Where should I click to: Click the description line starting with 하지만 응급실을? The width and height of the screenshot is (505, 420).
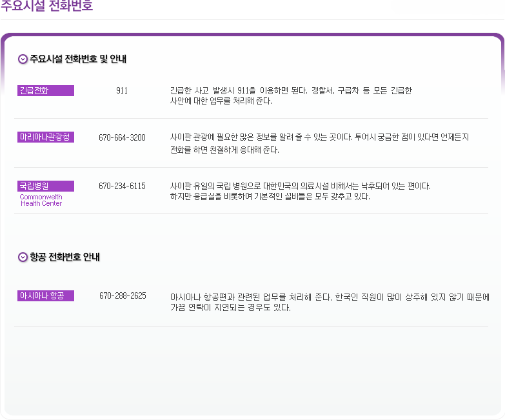tap(270, 197)
